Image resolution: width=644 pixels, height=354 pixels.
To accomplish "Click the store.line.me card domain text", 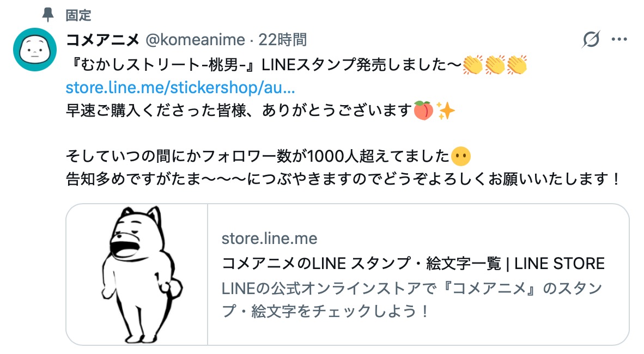I will (x=269, y=239).
